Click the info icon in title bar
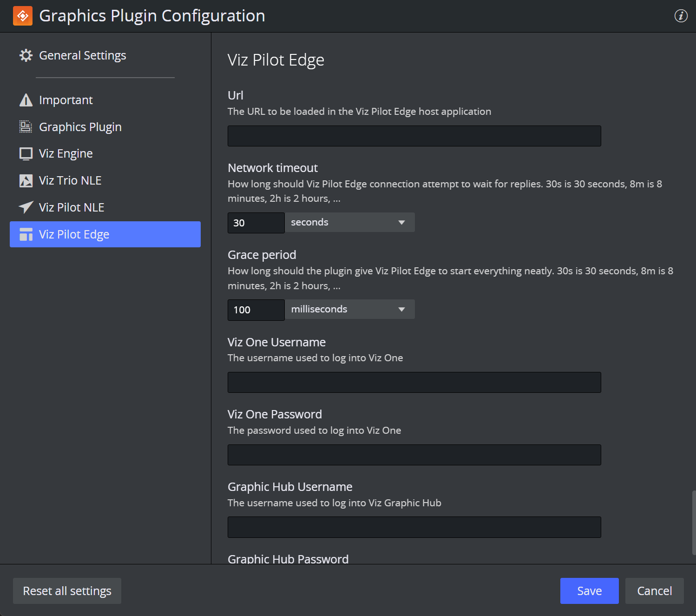Viewport: 696px width, 616px height. click(681, 16)
